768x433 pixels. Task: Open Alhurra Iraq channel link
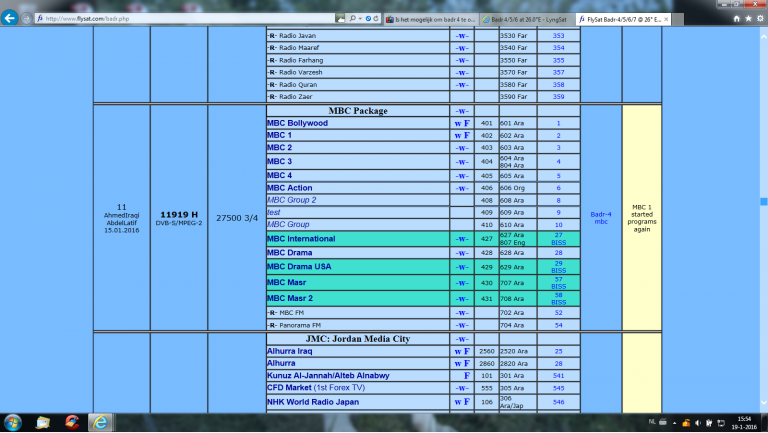point(291,351)
